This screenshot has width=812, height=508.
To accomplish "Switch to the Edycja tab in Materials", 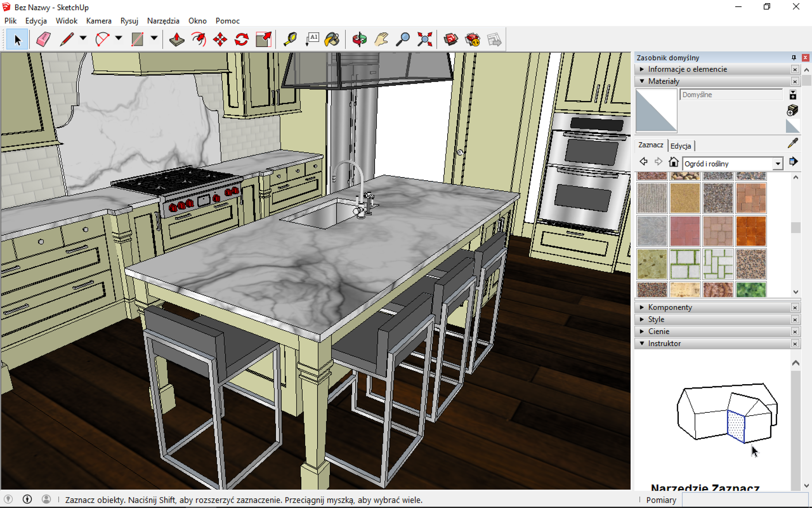I will [x=681, y=145].
